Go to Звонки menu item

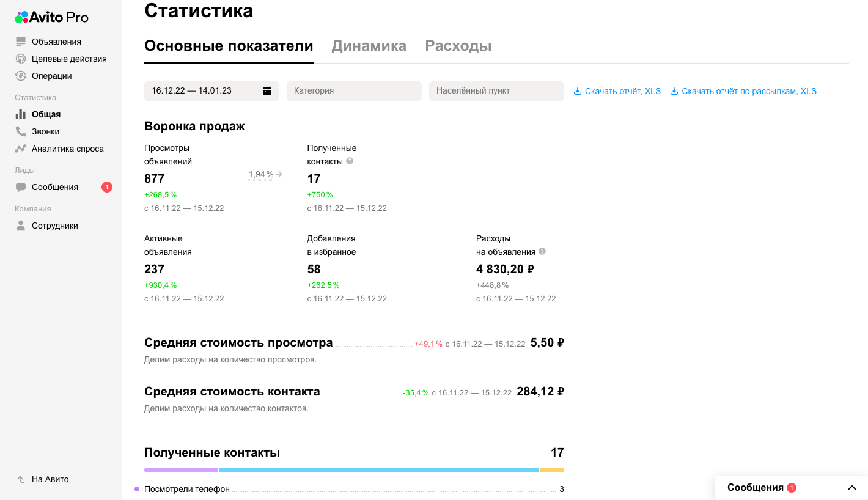[46, 131]
